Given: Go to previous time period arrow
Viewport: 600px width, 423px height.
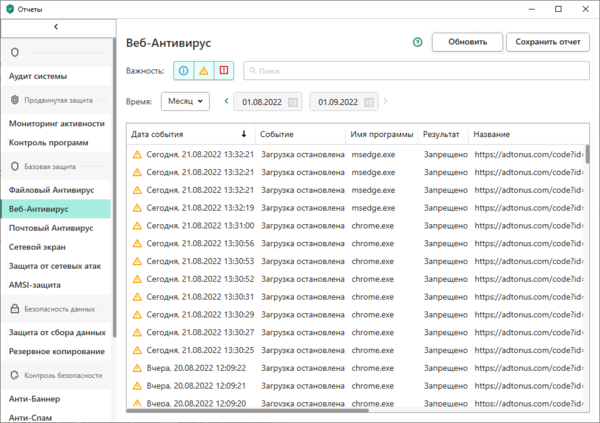Looking at the screenshot, I should point(227,102).
